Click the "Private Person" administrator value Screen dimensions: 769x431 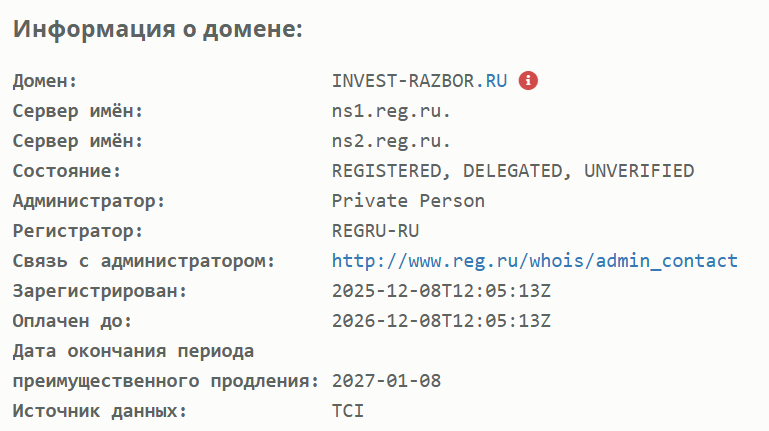click(408, 201)
